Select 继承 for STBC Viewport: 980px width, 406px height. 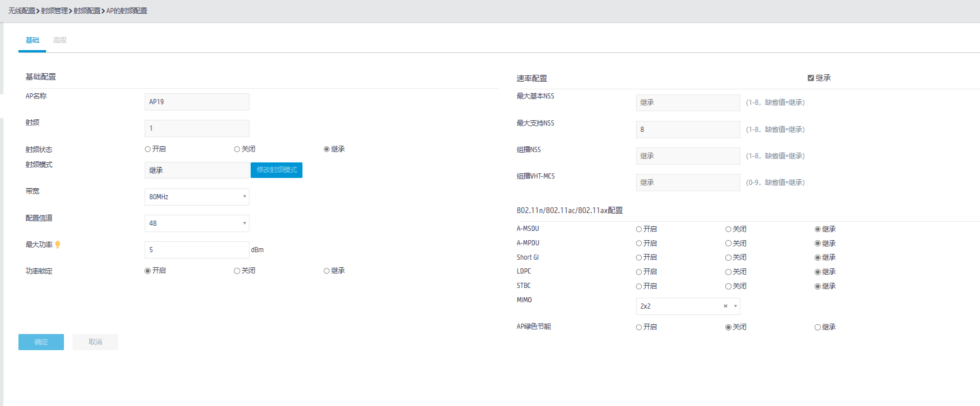click(x=818, y=286)
